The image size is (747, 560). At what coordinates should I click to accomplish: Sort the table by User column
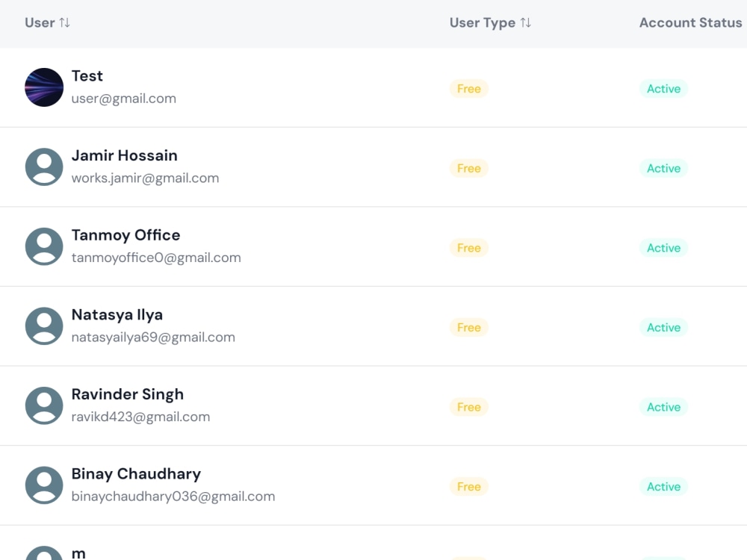click(x=48, y=23)
